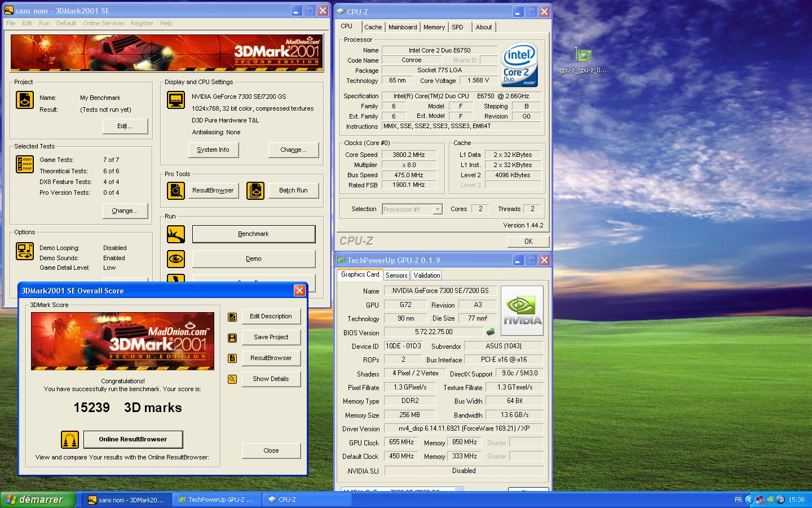
Task: Click the Selected Tests checklist icon
Action: coord(25,164)
